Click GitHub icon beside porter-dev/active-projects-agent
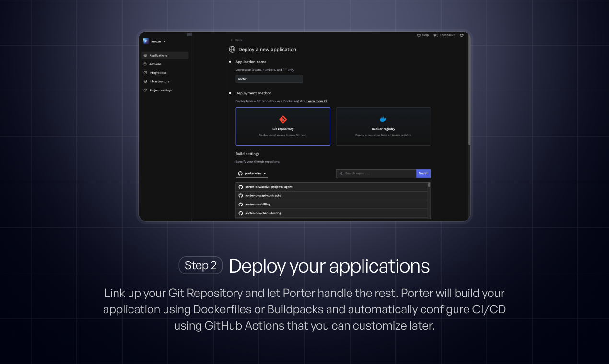Viewport: 609px width, 364px height. (241, 187)
